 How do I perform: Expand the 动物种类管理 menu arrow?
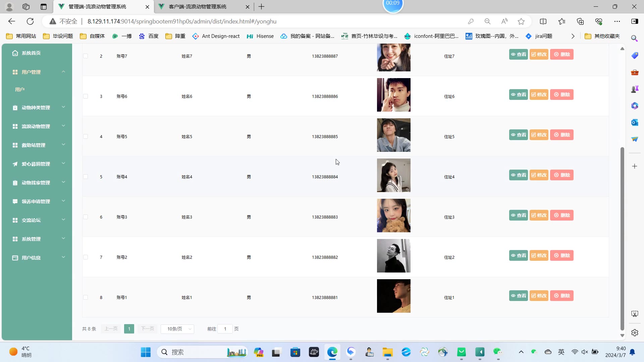[x=63, y=107]
